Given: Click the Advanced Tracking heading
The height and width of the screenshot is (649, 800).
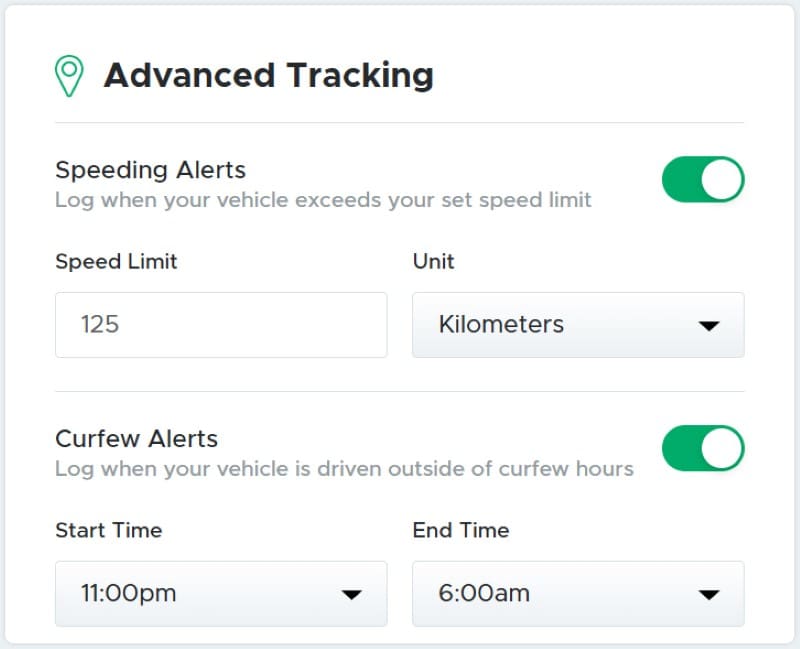Looking at the screenshot, I should pyautogui.click(x=269, y=76).
